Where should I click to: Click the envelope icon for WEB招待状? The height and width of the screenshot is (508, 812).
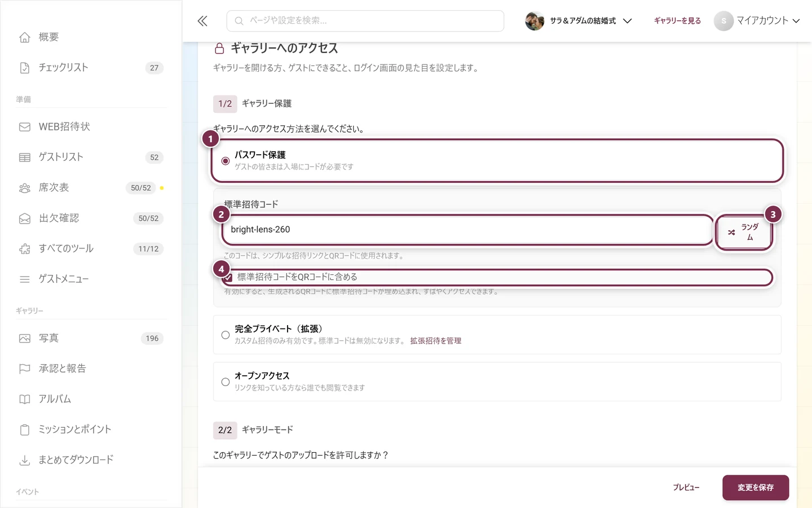coord(25,127)
